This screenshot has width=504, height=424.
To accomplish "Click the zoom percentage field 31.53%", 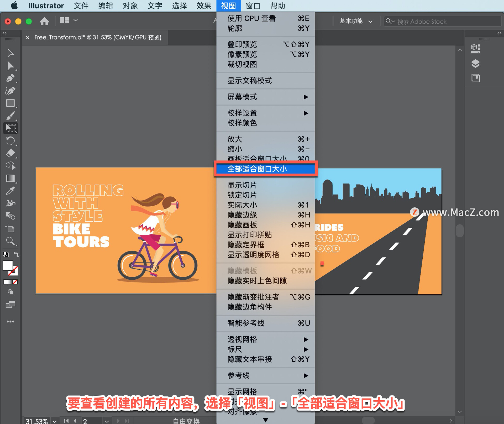I will pyautogui.click(x=37, y=421).
